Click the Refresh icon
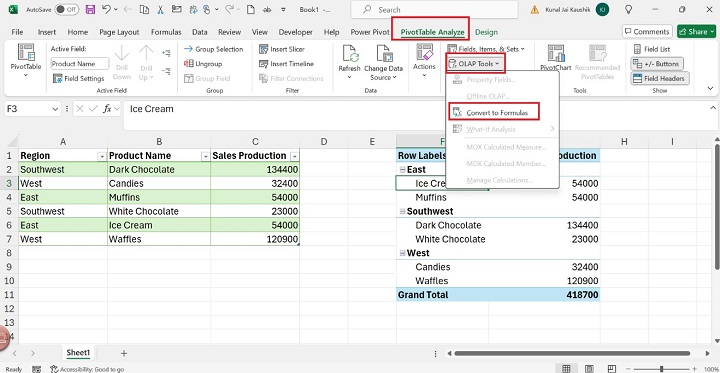 [x=349, y=54]
